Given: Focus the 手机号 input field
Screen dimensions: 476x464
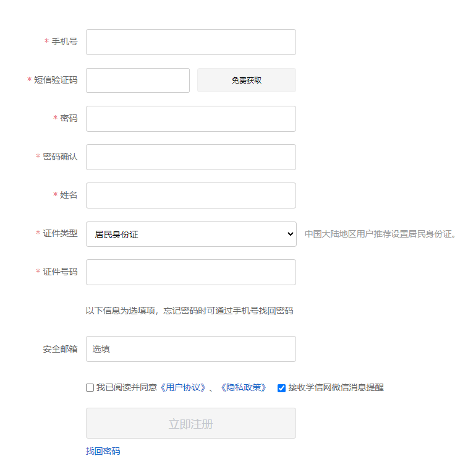Looking at the screenshot, I should [191, 42].
